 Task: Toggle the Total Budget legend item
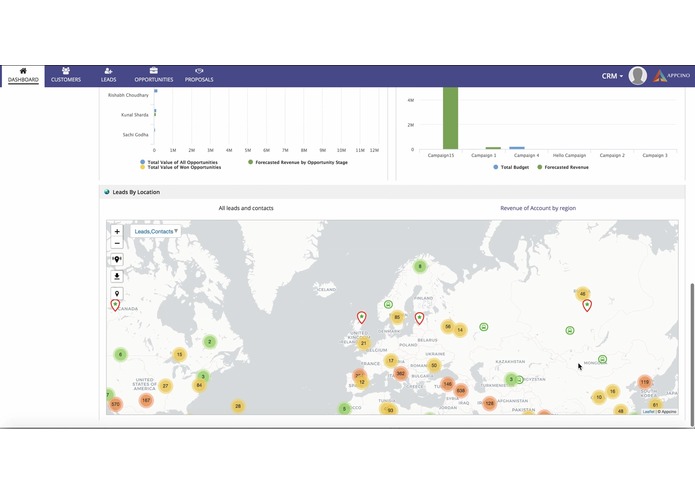tap(511, 167)
